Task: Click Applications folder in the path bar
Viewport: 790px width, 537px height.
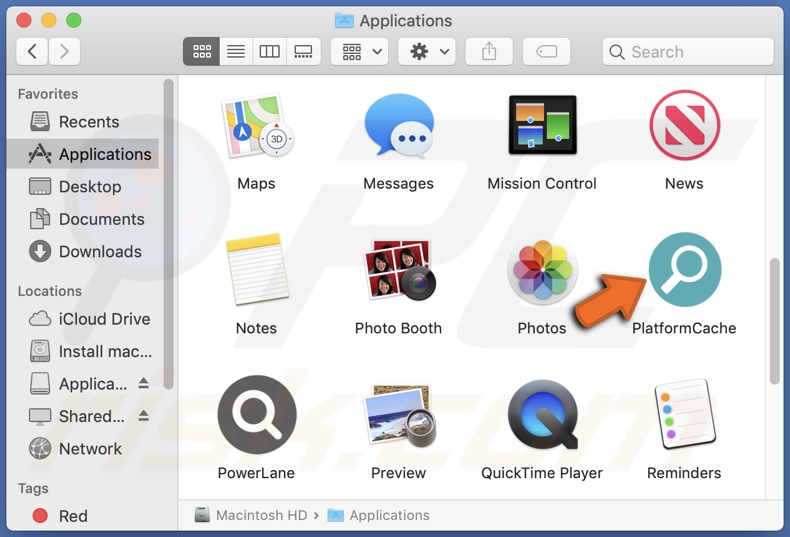Action: tap(378, 515)
